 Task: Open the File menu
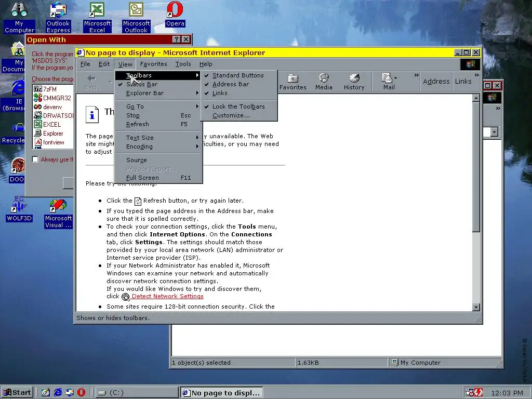pyautogui.click(x=85, y=64)
